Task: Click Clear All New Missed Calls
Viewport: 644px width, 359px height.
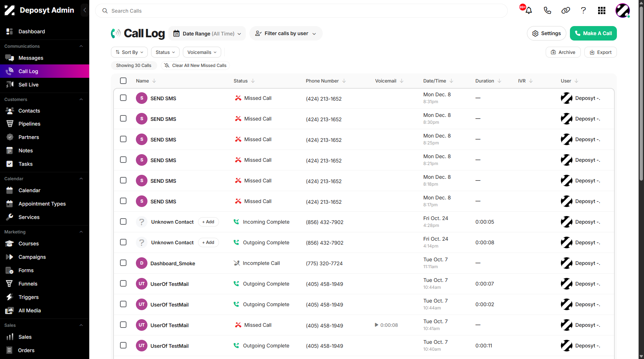Action: [x=195, y=66]
